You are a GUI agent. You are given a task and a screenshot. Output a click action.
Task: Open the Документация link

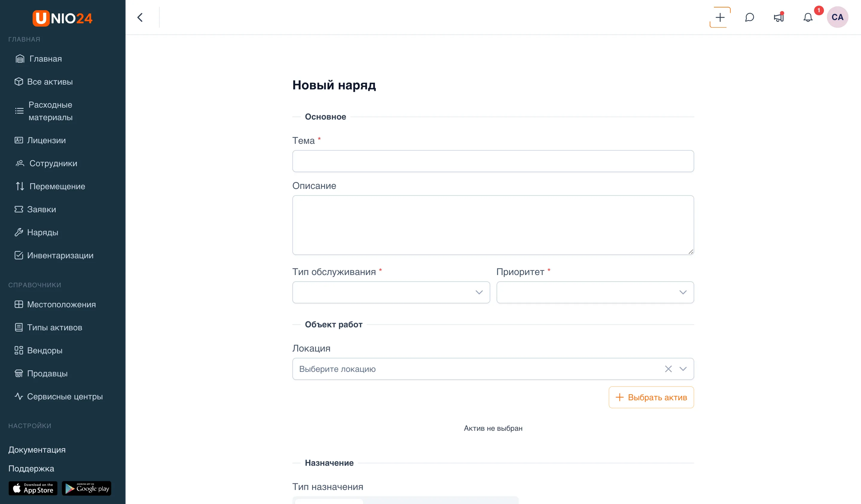pyautogui.click(x=37, y=450)
